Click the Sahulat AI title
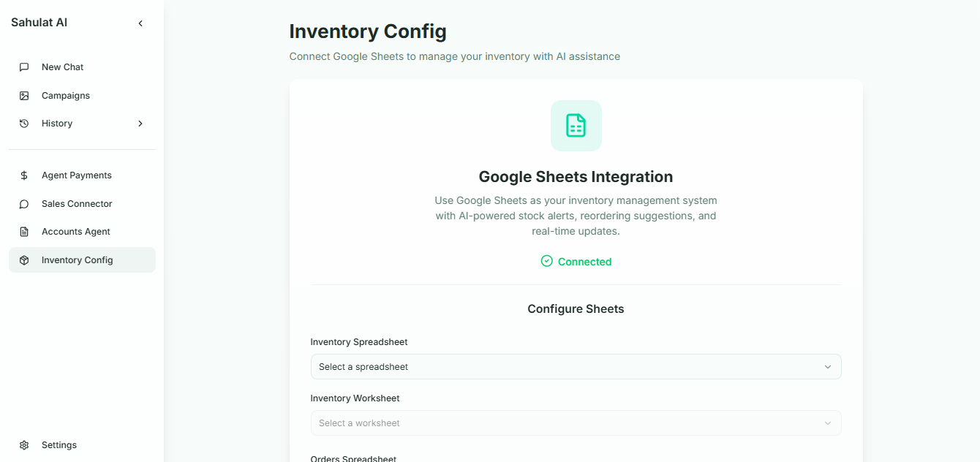The height and width of the screenshot is (462, 980). (x=39, y=23)
